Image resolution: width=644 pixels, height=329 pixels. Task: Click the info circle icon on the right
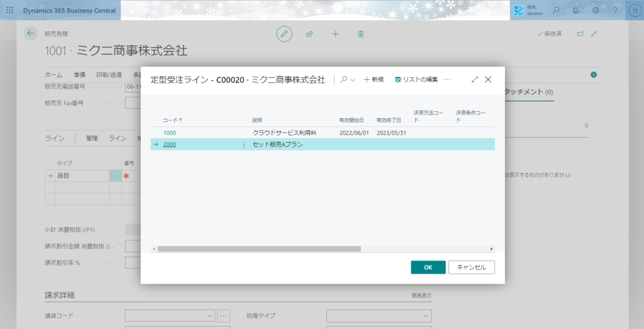pos(594,75)
